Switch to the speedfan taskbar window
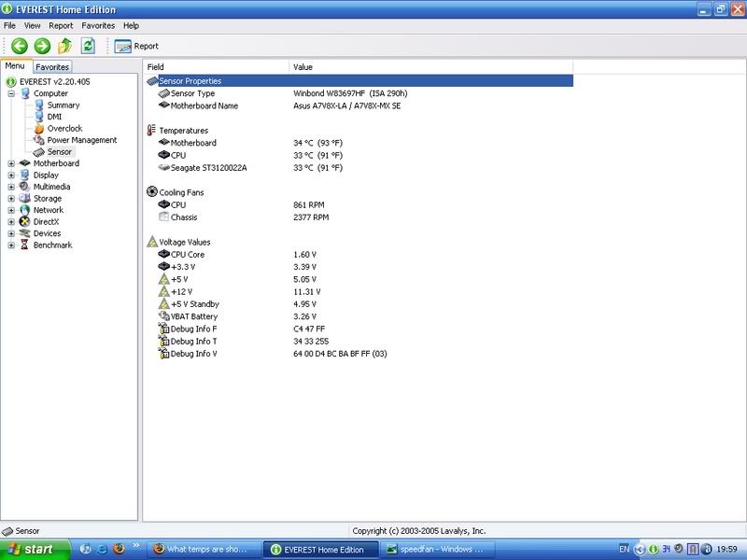The image size is (747, 560). (437, 550)
